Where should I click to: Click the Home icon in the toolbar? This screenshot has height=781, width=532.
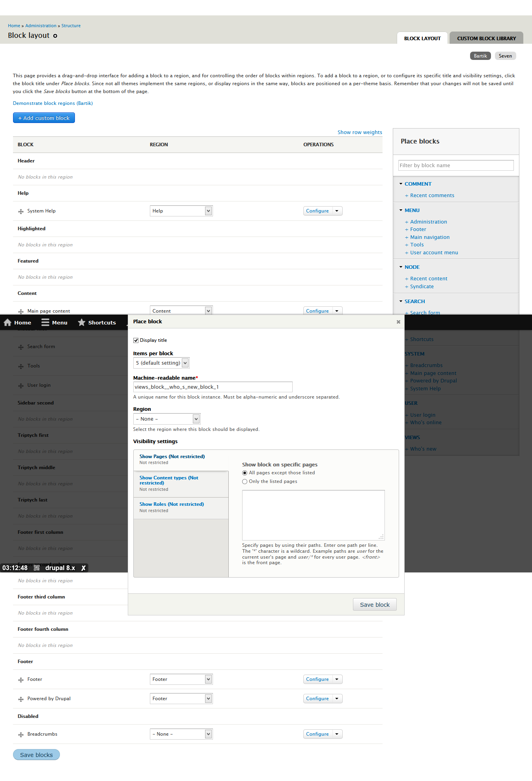(x=7, y=322)
